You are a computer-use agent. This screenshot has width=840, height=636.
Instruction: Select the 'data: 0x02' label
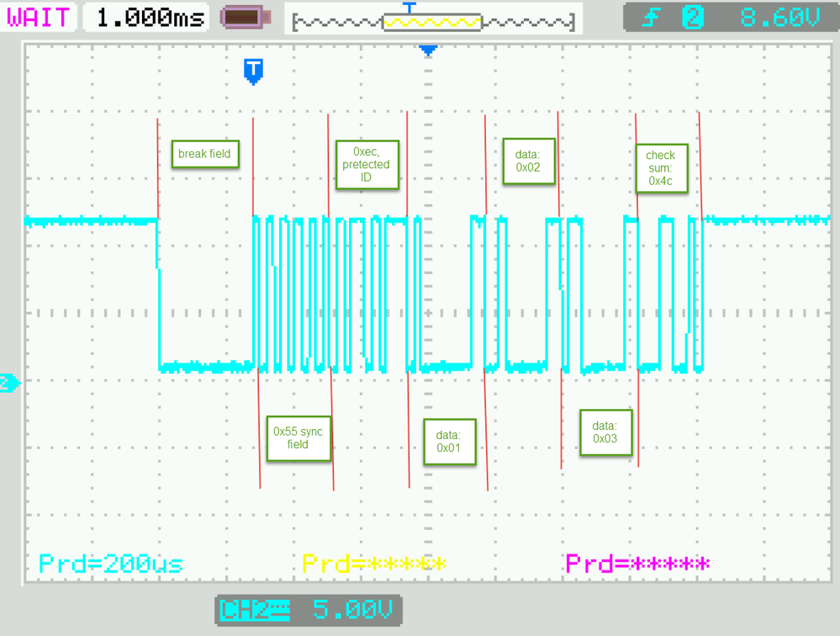pos(529,161)
